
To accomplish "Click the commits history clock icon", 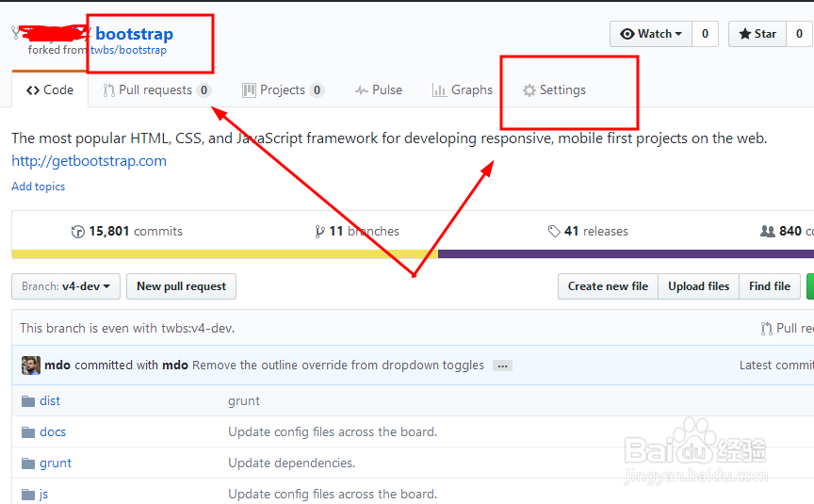I will click(78, 232).
